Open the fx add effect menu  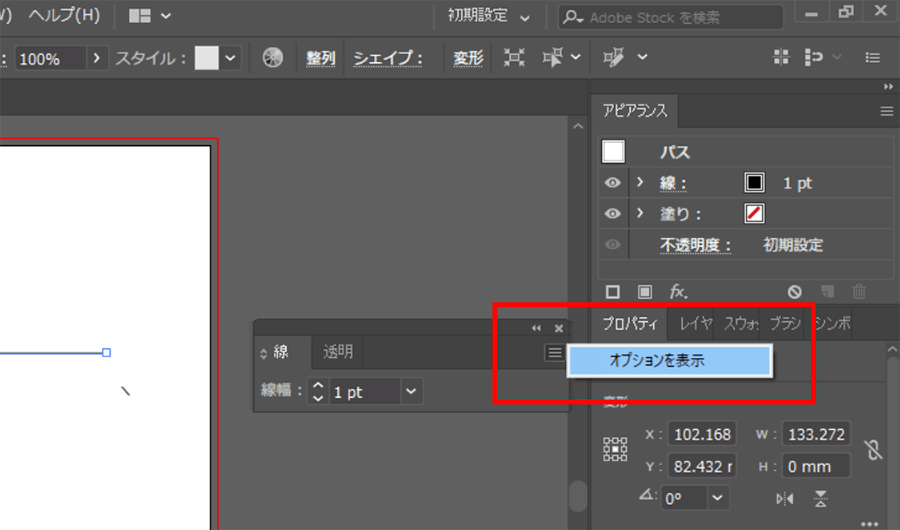(x=678, y=292)
